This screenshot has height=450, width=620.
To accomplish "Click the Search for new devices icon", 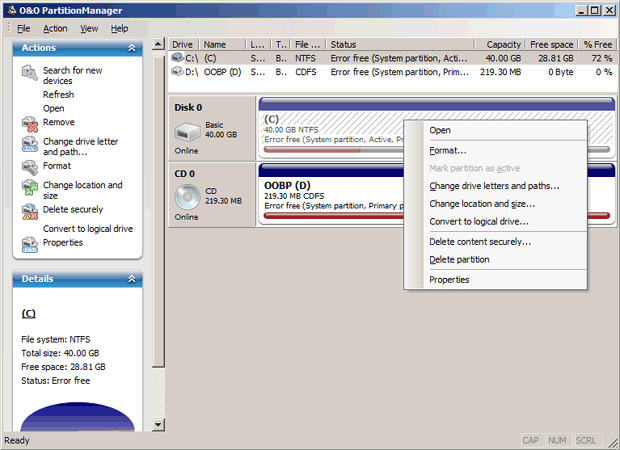I will [x=30, y=73].
